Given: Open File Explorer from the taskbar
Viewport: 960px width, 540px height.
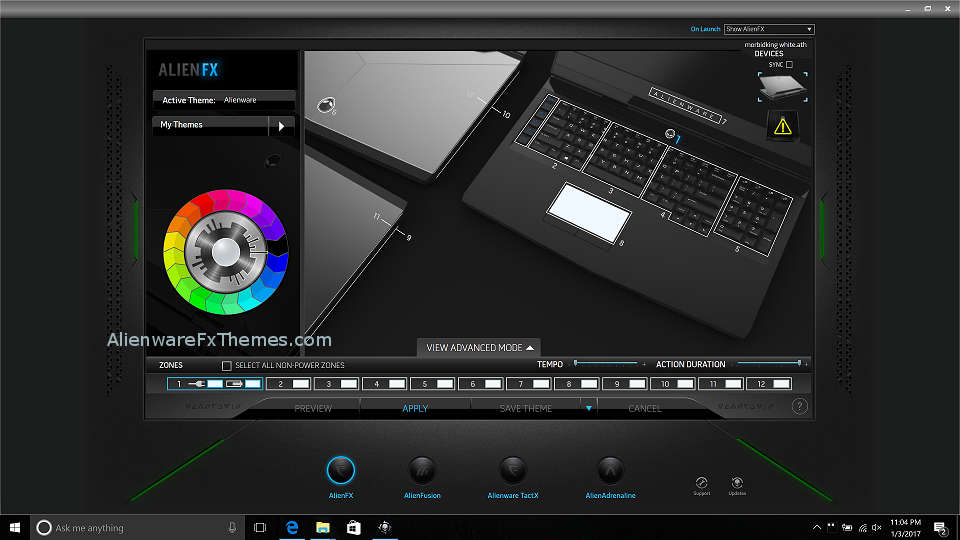Looking at the screenshot, I should 323,527.
